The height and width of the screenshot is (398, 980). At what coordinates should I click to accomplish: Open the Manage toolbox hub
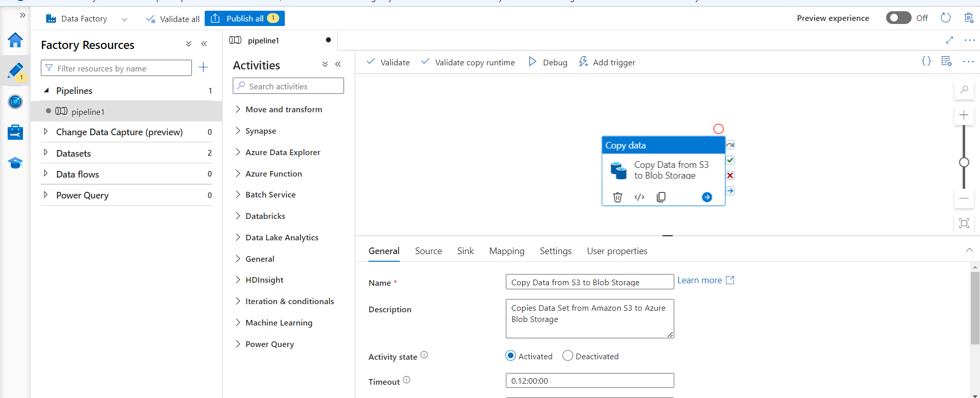(15, 132)
